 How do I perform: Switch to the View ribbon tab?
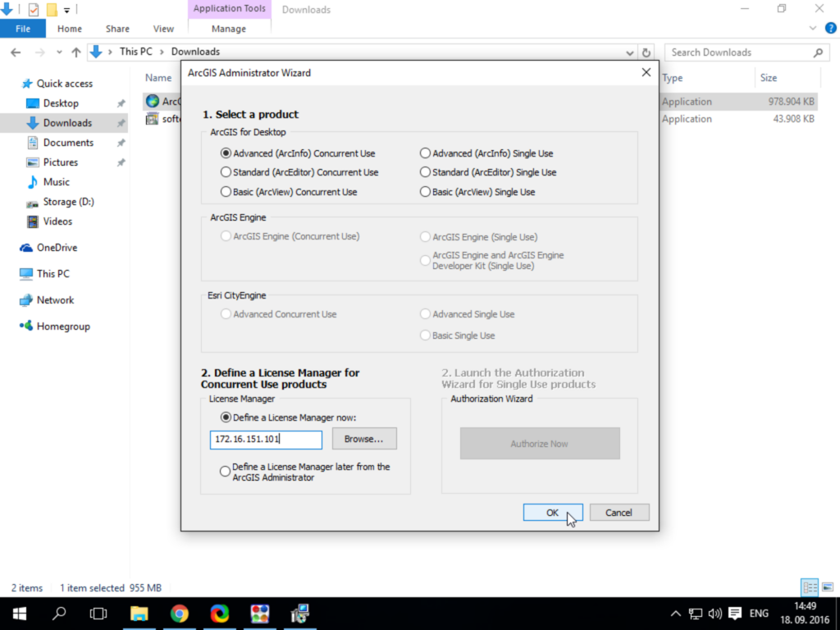(x=163, y=29)
